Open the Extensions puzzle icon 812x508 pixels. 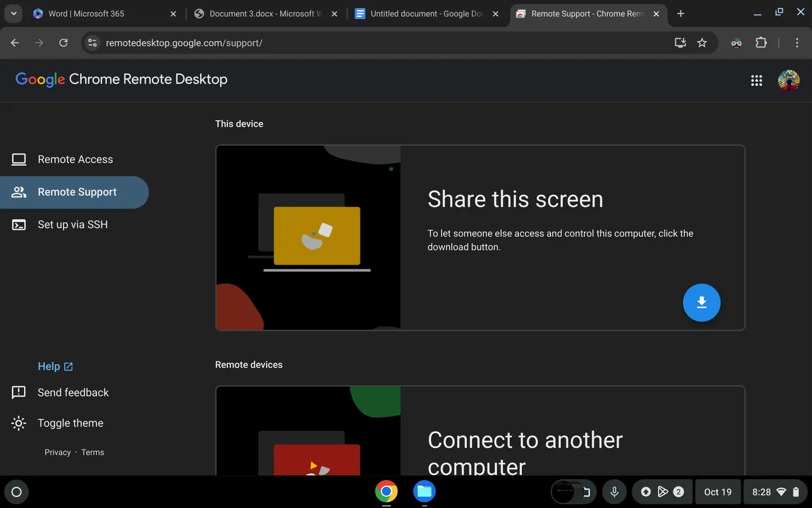click(761, 42)
